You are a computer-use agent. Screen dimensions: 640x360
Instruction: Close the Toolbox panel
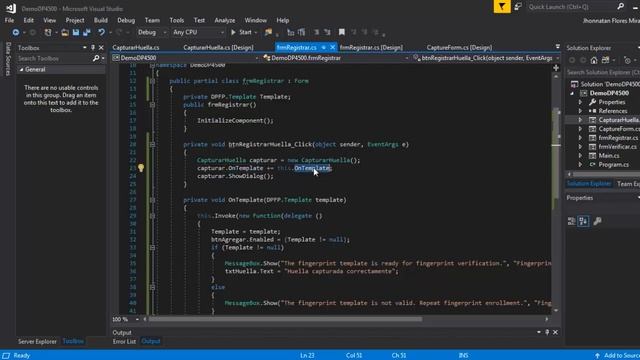point(101,48)
